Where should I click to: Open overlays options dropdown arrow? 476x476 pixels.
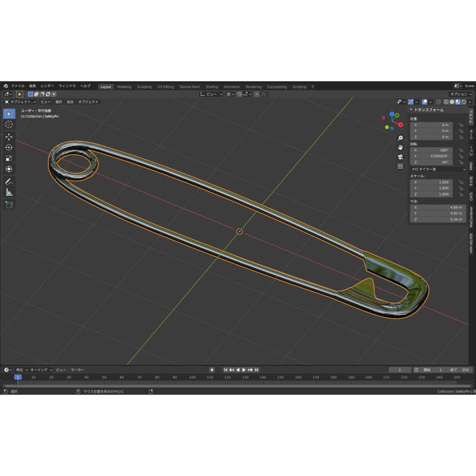(x=430, y=102)
